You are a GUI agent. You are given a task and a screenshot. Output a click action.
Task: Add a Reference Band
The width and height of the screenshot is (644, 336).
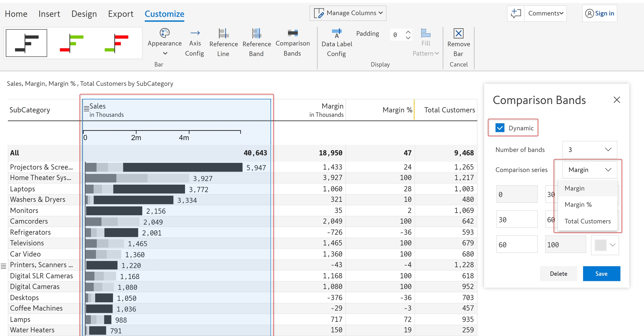click(x=256, y=43)
